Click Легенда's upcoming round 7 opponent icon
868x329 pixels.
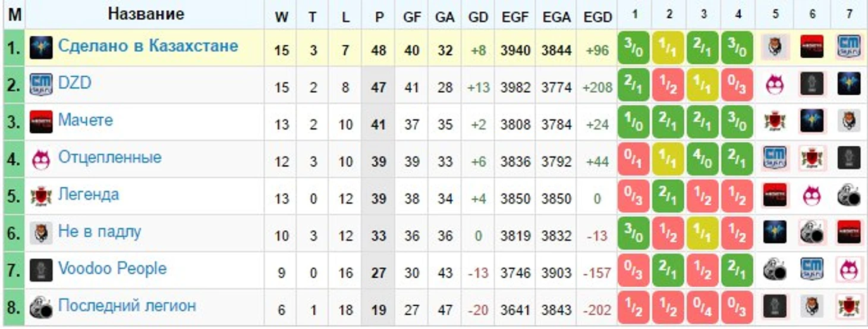[x=849, y=196]
